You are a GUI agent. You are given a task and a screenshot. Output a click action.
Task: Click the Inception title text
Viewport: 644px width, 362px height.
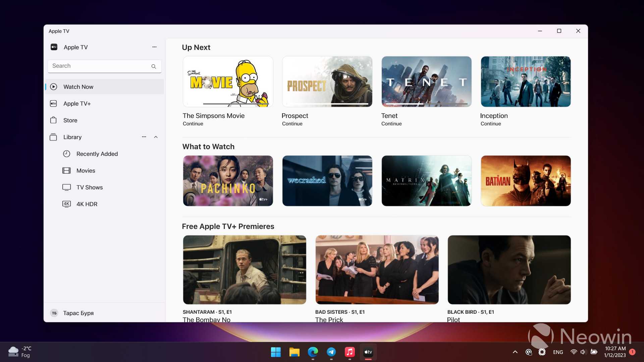pyautogui.click(x=494, y=116)
